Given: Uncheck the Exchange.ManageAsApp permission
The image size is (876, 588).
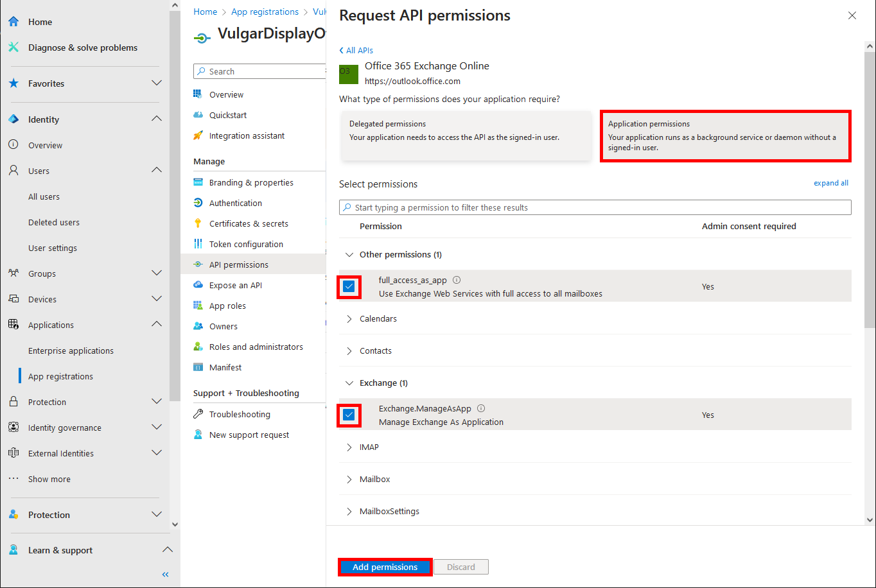Looking at the screenshot, I should [349, 415].
